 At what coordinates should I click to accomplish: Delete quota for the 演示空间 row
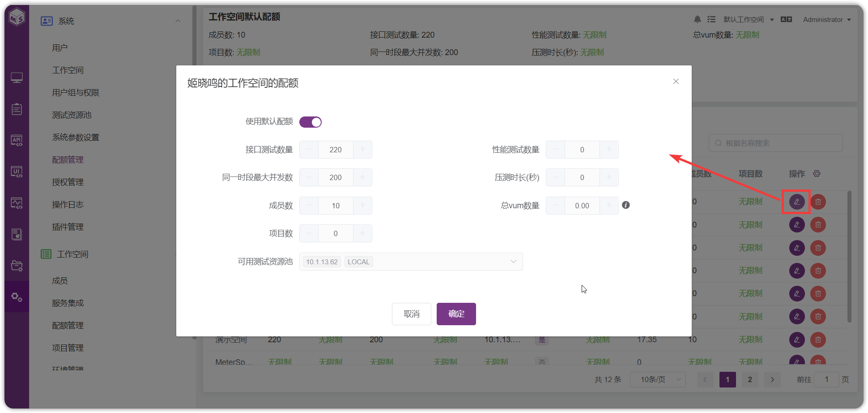(x=818, y=340)
